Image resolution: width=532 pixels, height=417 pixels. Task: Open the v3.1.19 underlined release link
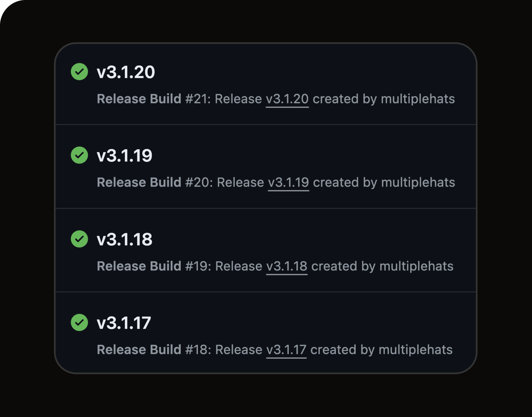(x=288, y=183)
